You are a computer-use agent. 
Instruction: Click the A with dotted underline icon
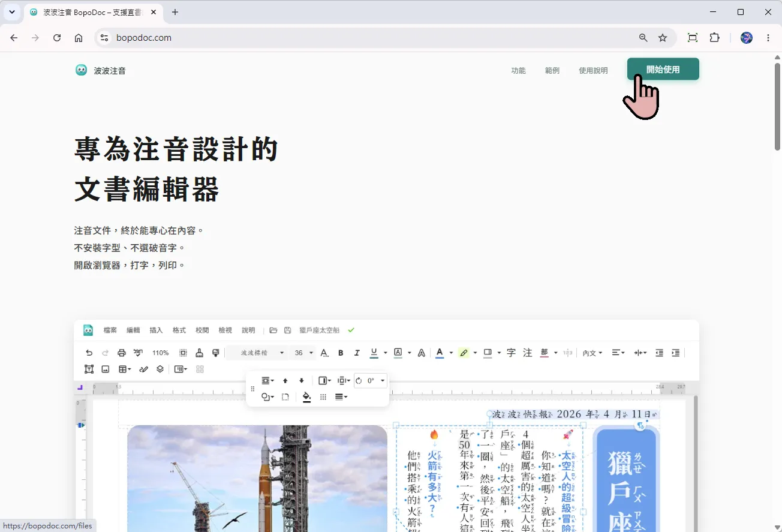point(324,353)
